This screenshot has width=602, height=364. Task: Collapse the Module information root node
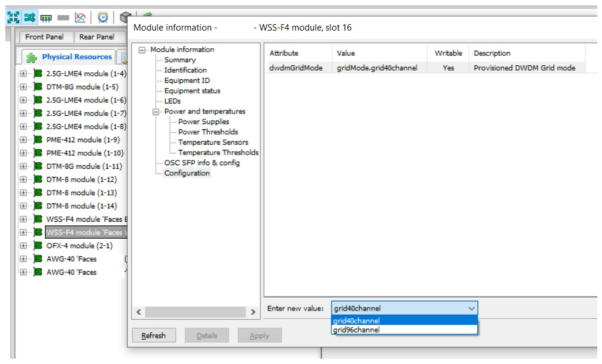coord(142,50)
